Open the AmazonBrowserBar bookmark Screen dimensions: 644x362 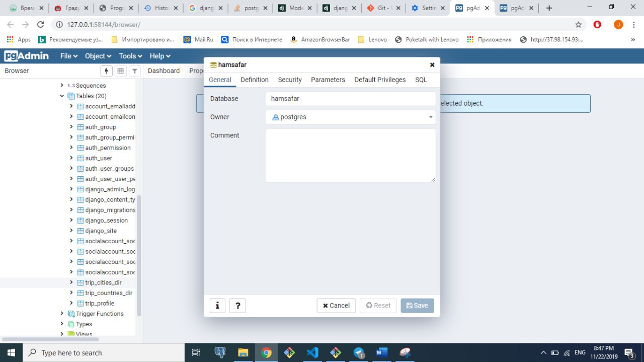coord(320,39)
